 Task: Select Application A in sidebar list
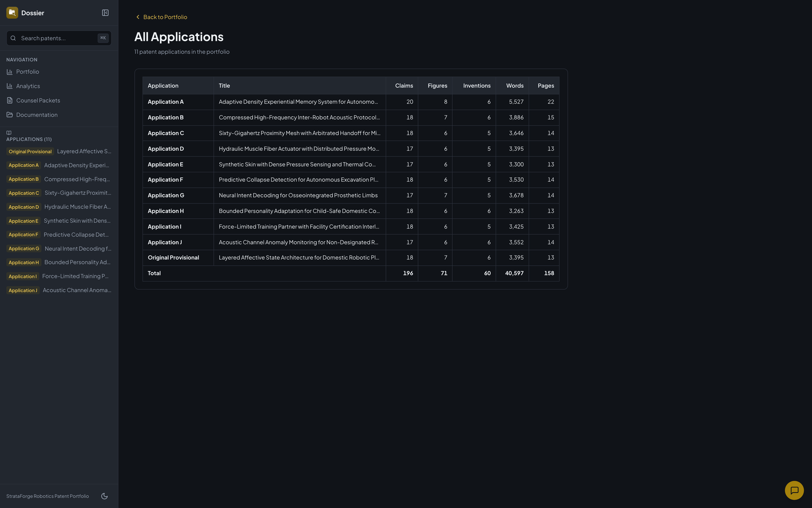pyautogui.click(x=59, y=165)
